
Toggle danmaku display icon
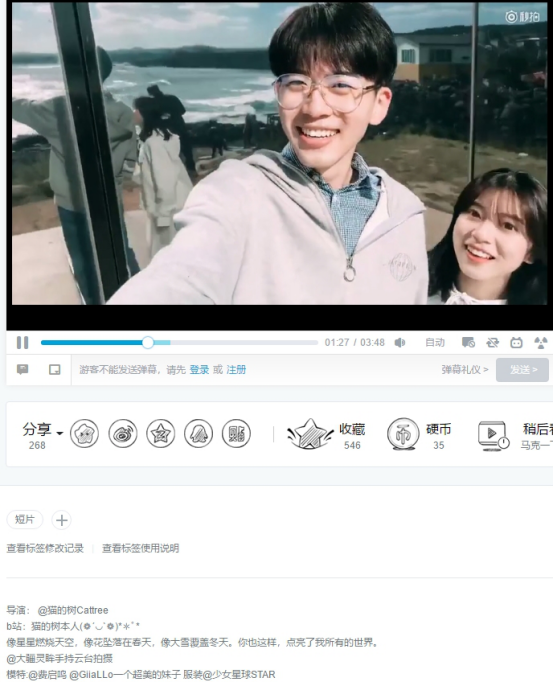(468, 342)
